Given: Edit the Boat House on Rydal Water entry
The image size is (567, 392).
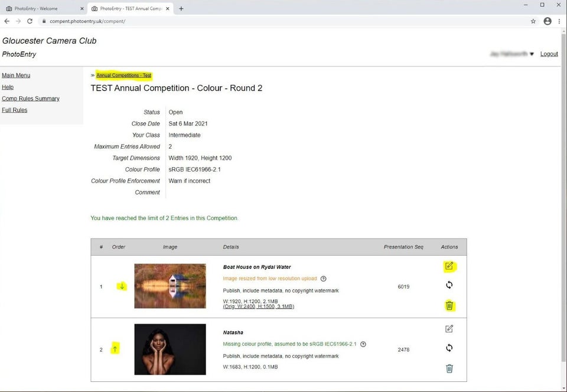Looking at the screenshot, I should pos(449,266).
